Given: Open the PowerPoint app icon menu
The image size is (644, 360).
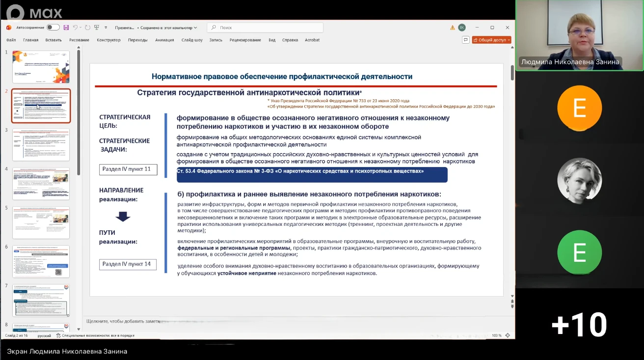Looking at the screenshot, I should [9, 28].
